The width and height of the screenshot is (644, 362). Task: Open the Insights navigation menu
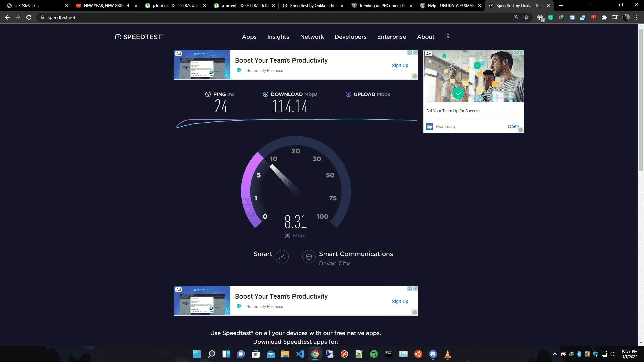pos(278,37)
